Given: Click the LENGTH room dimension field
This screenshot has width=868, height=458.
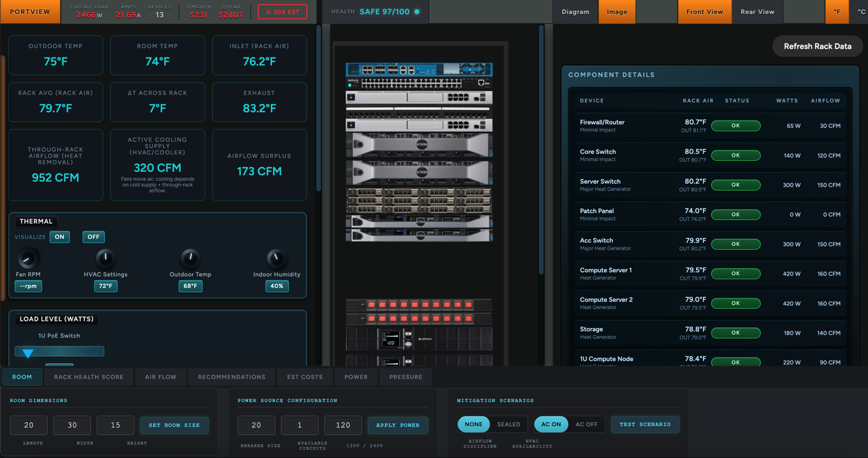Looking at the screenshot, I should [28, 424].
